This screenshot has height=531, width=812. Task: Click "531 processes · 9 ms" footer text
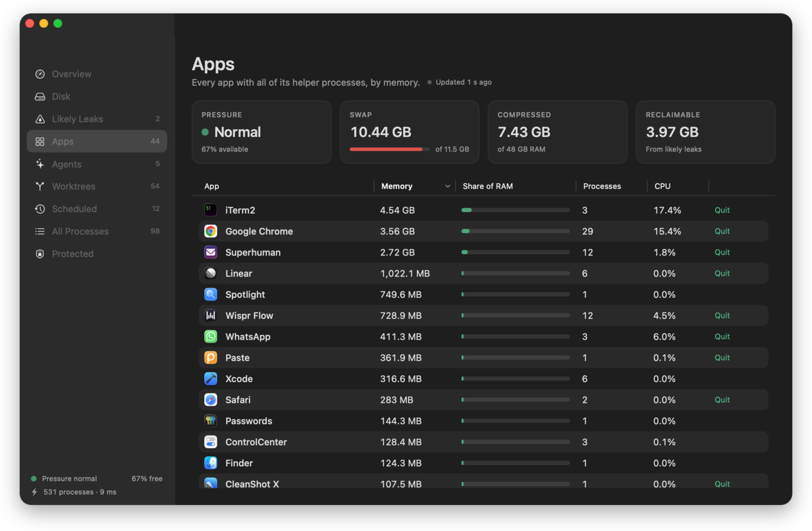(80, 492)
